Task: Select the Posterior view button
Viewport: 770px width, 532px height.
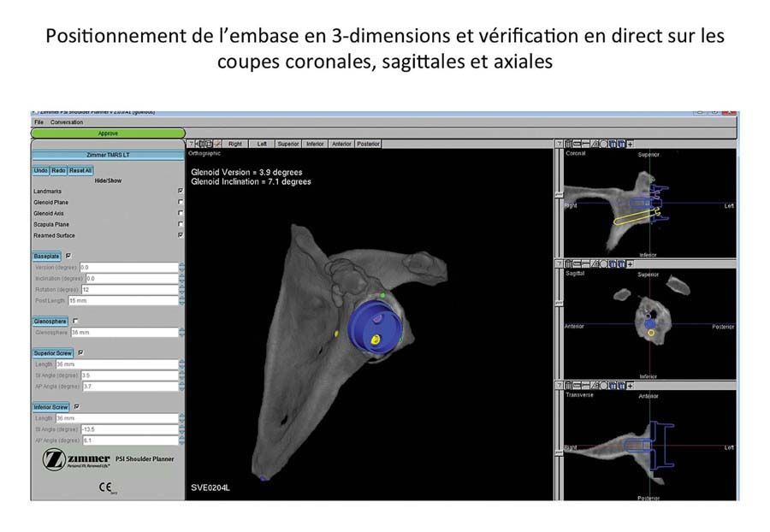Action: click(368, 144)
